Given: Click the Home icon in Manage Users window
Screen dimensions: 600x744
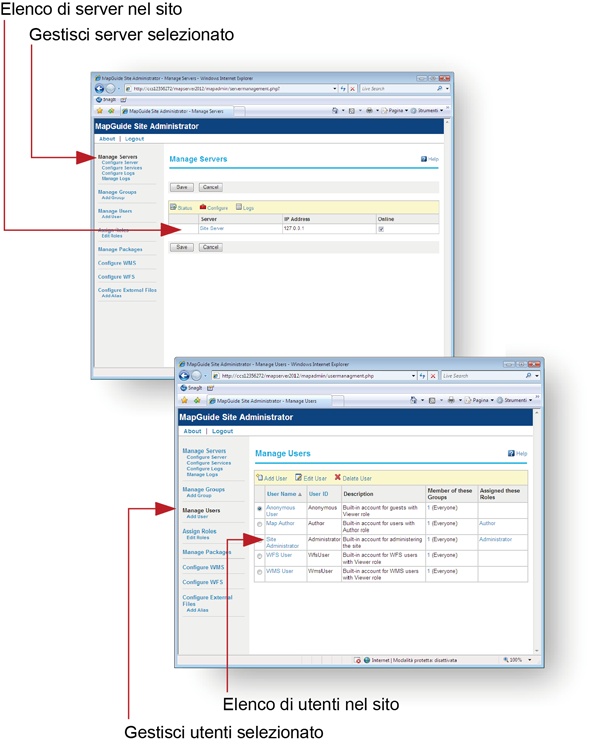Looking at the screenshot, I should (x=414, y=400).
